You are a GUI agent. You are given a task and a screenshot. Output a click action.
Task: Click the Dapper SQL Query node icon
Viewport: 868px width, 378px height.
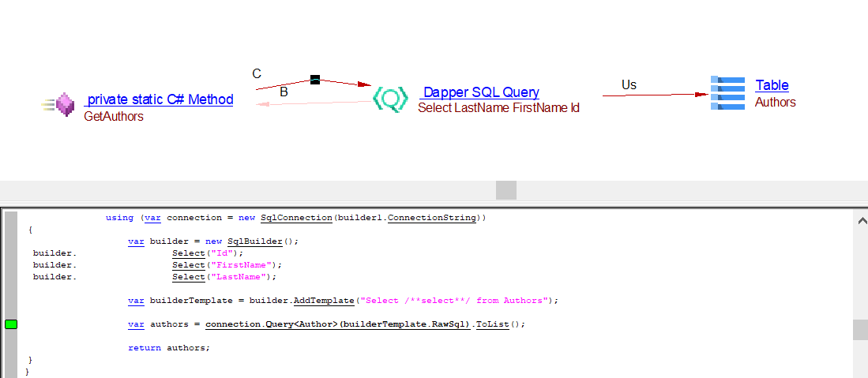[x=389, y=99]
